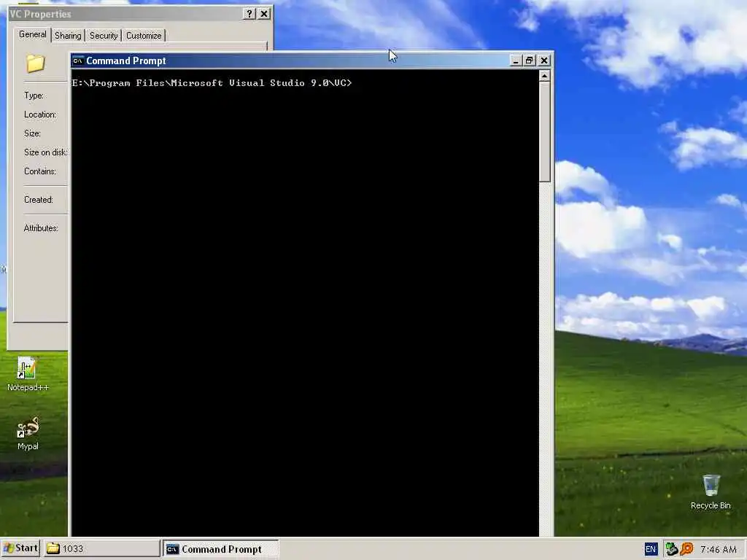Open the Security tab in VC Properties

[104, 35]
